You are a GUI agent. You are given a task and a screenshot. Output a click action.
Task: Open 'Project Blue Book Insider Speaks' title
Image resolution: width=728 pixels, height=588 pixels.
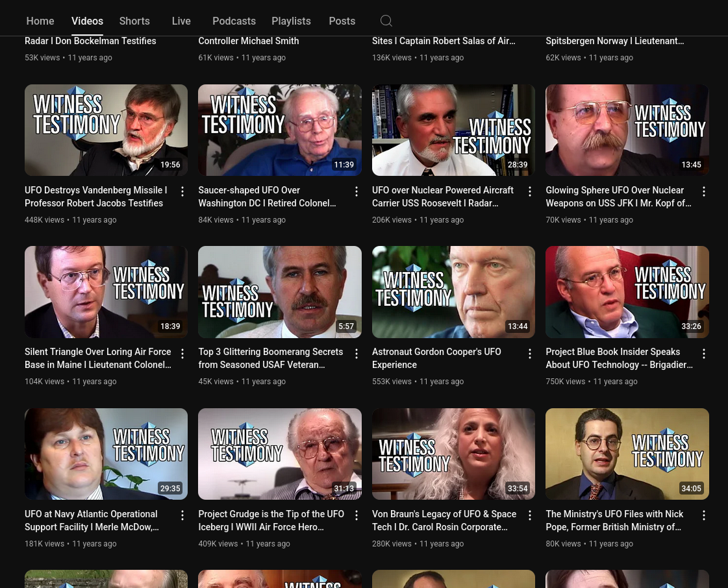click(620, 358)
